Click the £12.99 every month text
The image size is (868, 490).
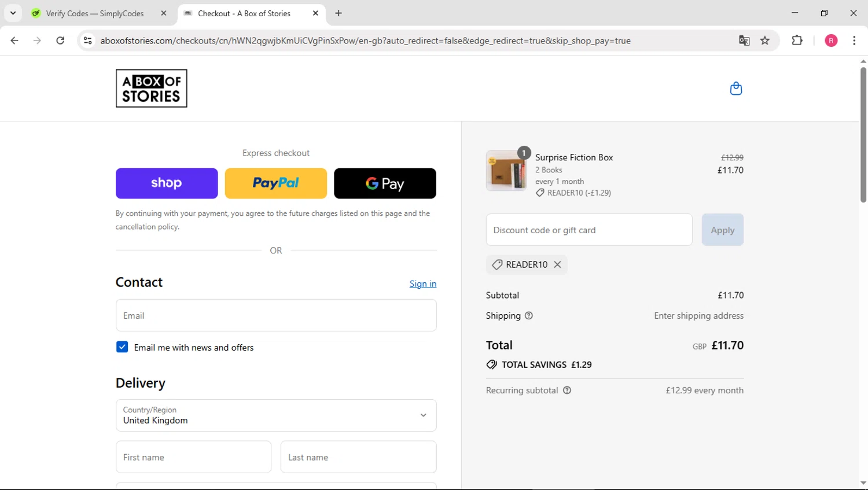click(x=705, y=390)
